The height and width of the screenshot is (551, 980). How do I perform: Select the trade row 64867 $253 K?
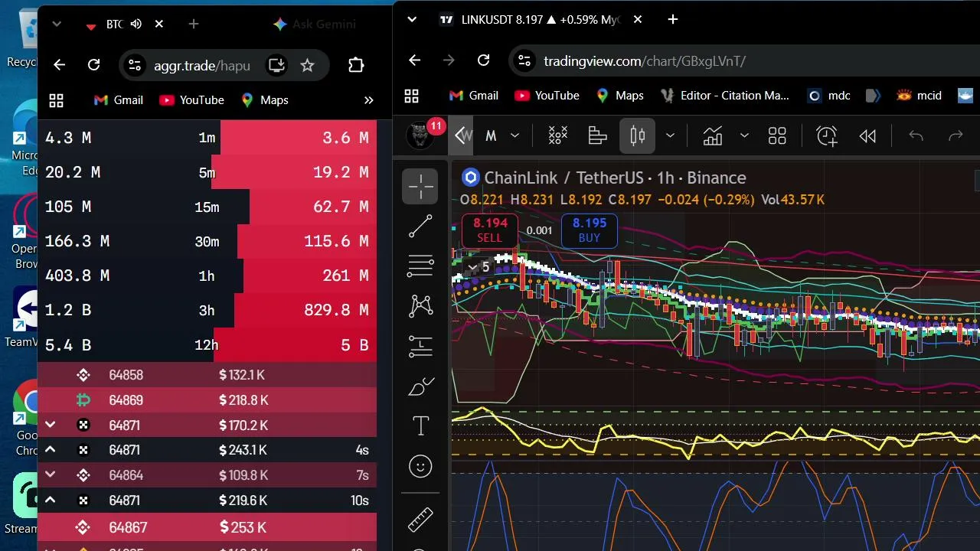207,527
